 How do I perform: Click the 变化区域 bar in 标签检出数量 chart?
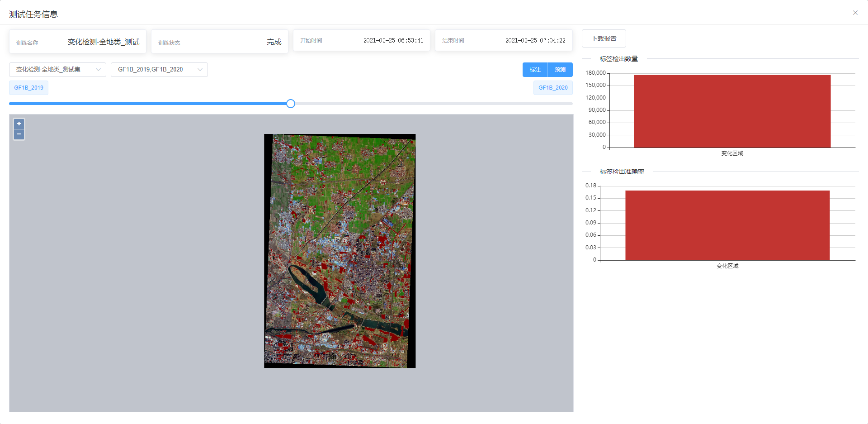click(732, 111)
